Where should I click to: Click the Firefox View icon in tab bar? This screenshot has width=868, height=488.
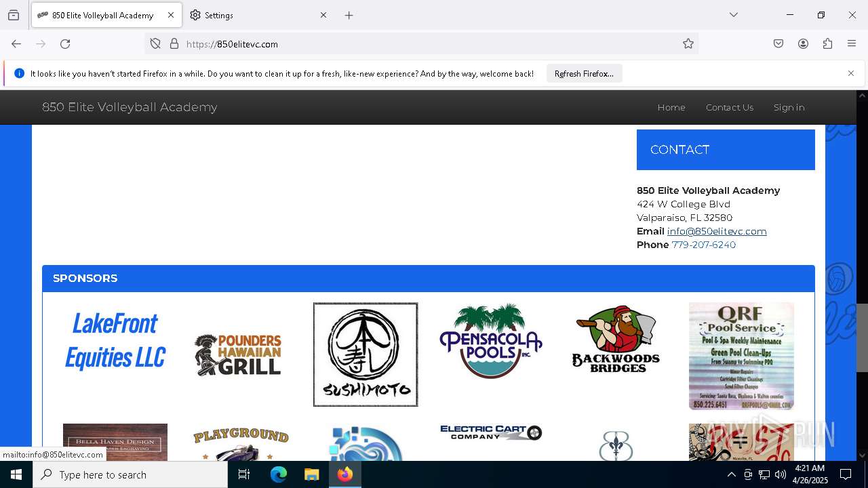[x=14, y=15]
